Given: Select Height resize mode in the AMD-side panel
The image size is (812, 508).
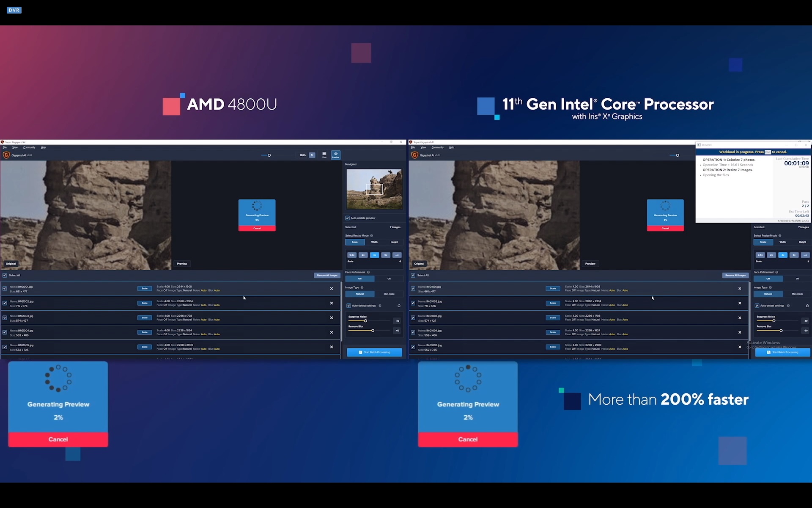Looking at the screenshot, I should [x=394, y=242].
